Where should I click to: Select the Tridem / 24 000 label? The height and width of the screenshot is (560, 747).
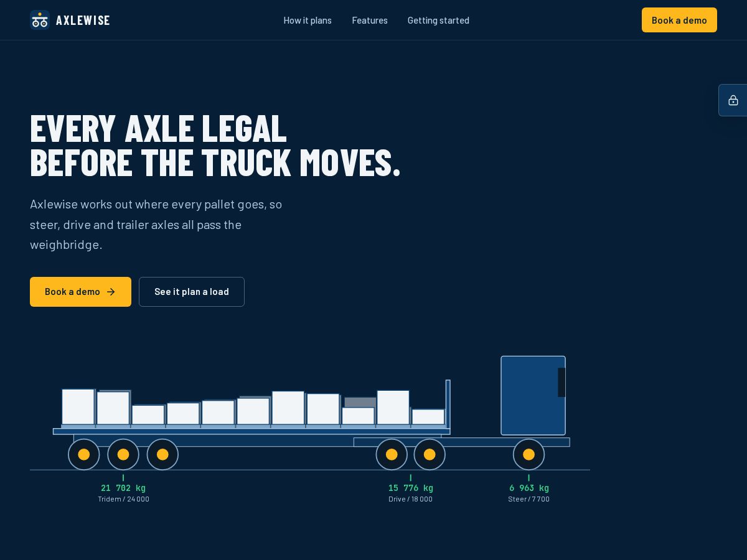click(123, 499)
